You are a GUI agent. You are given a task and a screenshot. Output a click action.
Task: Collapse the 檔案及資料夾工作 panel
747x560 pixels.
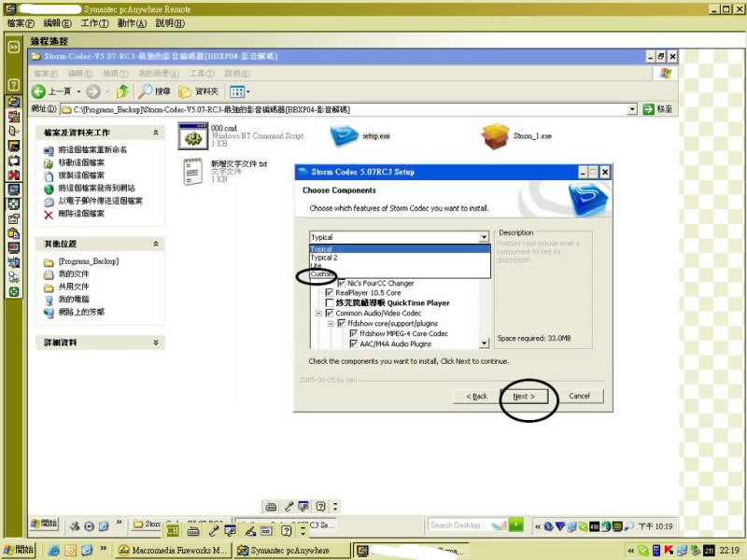pos(156,133)
